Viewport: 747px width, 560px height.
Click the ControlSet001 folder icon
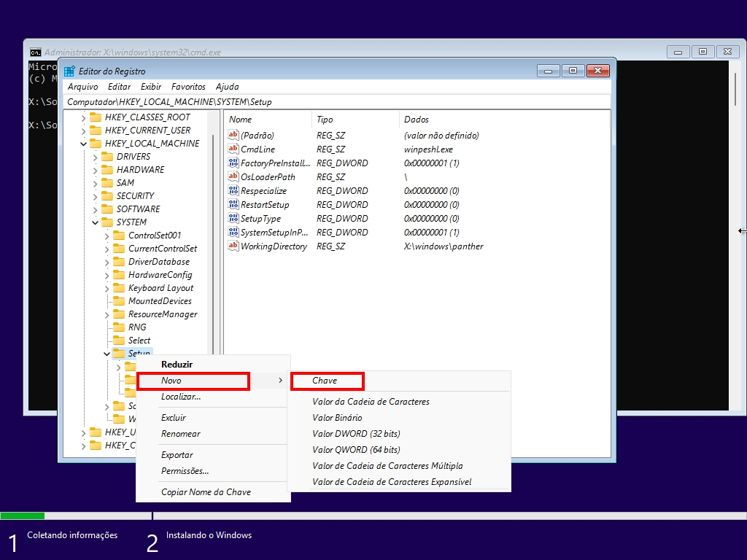[119, 236]
